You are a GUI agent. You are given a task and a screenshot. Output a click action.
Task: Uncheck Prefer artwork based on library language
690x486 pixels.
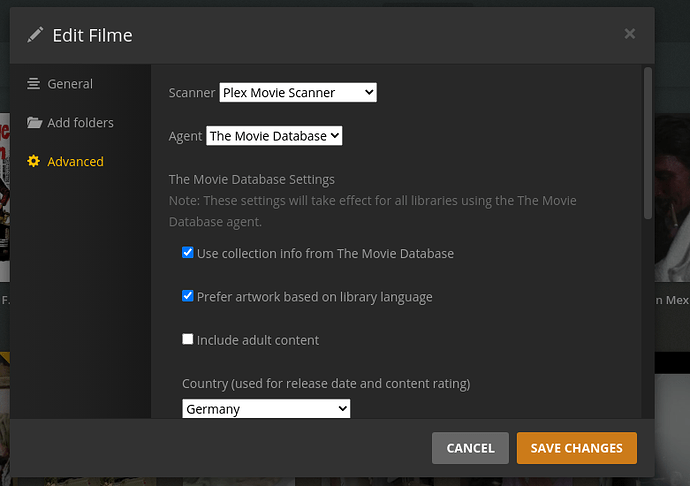coord(188,296)
